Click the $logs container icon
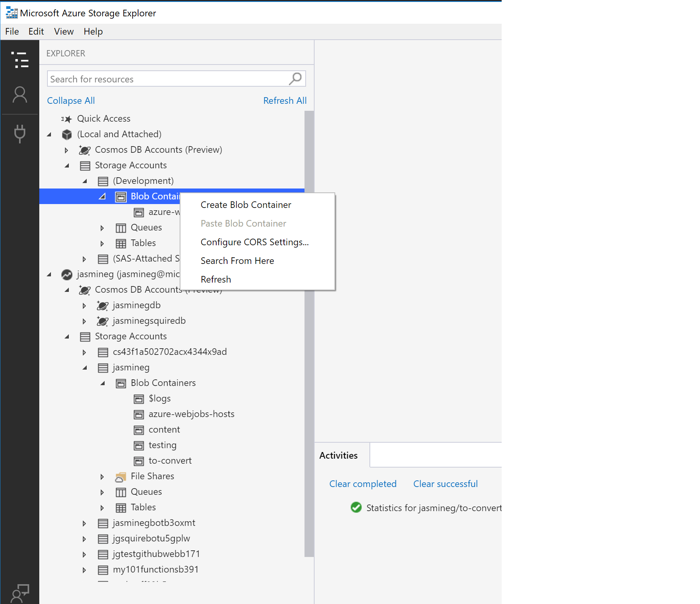700x604 pixels. 139,399
